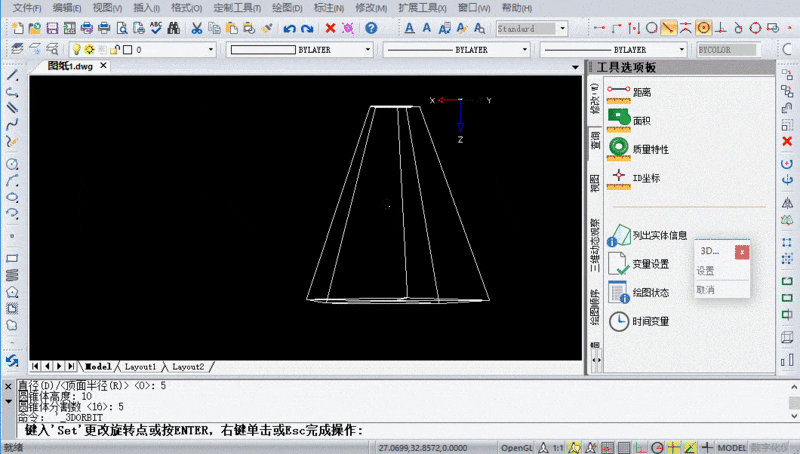Toggle the MODEL space button in status bar
Screen dimensions: 800x454
[733, 446]
